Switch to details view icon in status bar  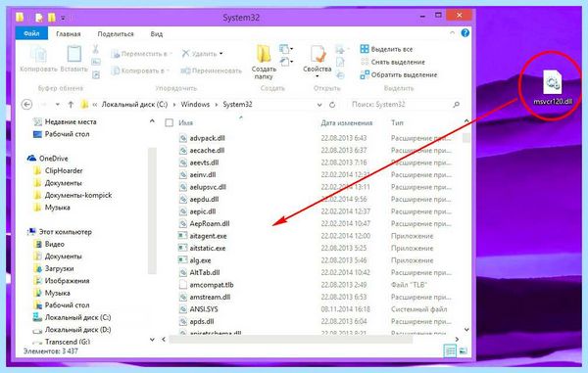coord(450,350)
